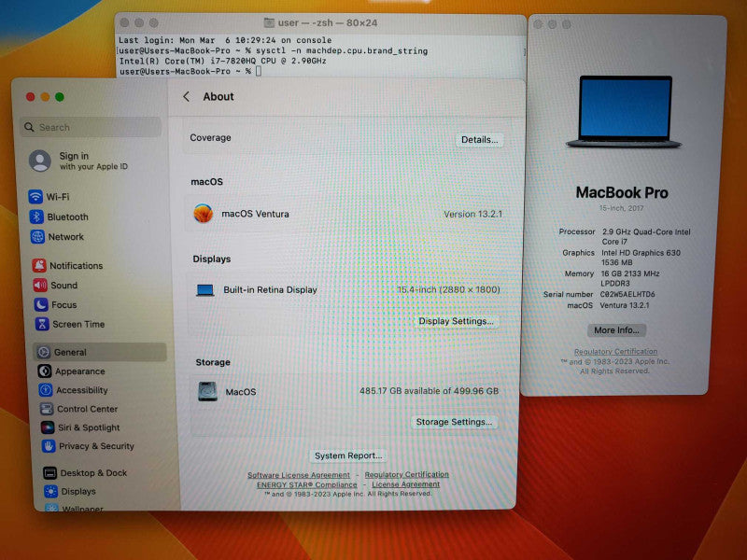Click the macOS Ventura logo icon
Screen dimensions: 747x560
(x=203, y=214)
